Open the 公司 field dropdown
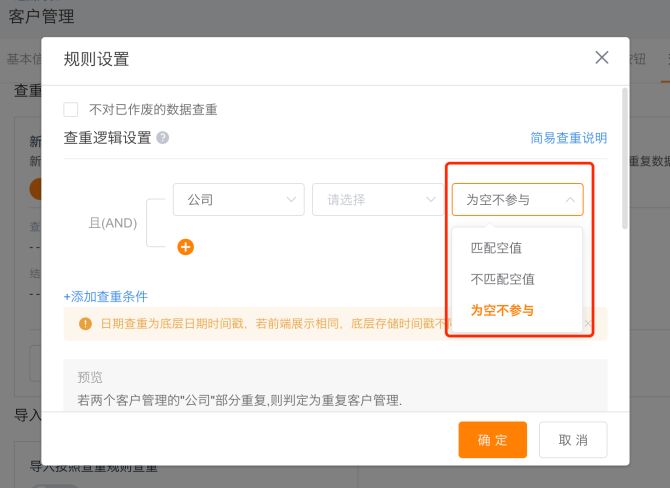670x488 pixels. click(238, 200)
